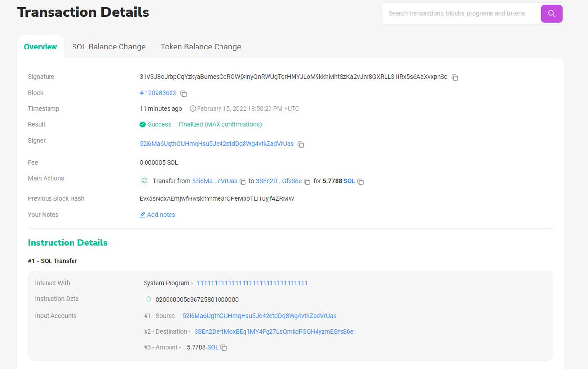This screenshot has width=588, height=369.
Task: Click the clock icon beside the timestamp
Action: 193,109
